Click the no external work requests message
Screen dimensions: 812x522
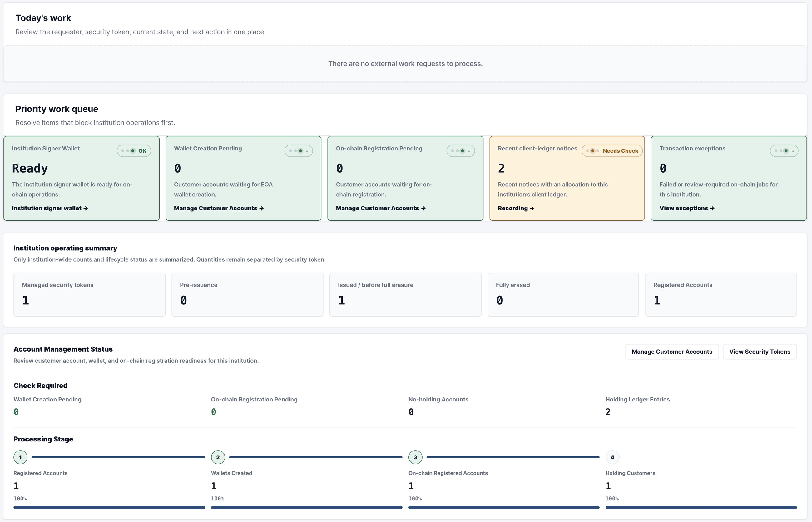(405, 64)
